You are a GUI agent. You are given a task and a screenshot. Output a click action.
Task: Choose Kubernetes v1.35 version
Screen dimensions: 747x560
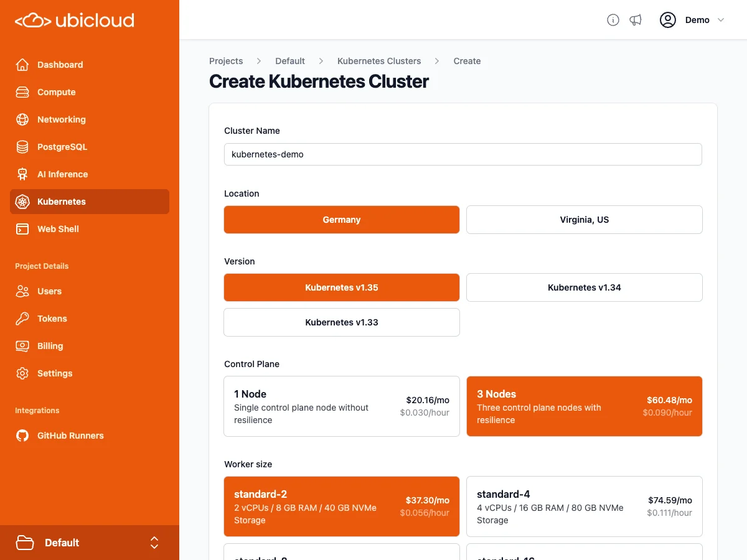pyautogui.click(x=342, y=287)
